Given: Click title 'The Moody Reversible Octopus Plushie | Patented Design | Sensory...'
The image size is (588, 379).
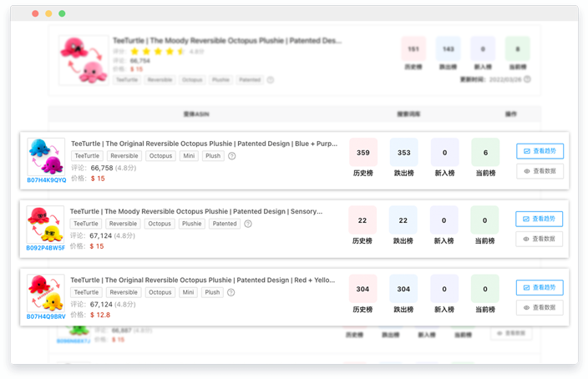Looking at the screenshot, I should pyautogui.click(x=196, y=211).
